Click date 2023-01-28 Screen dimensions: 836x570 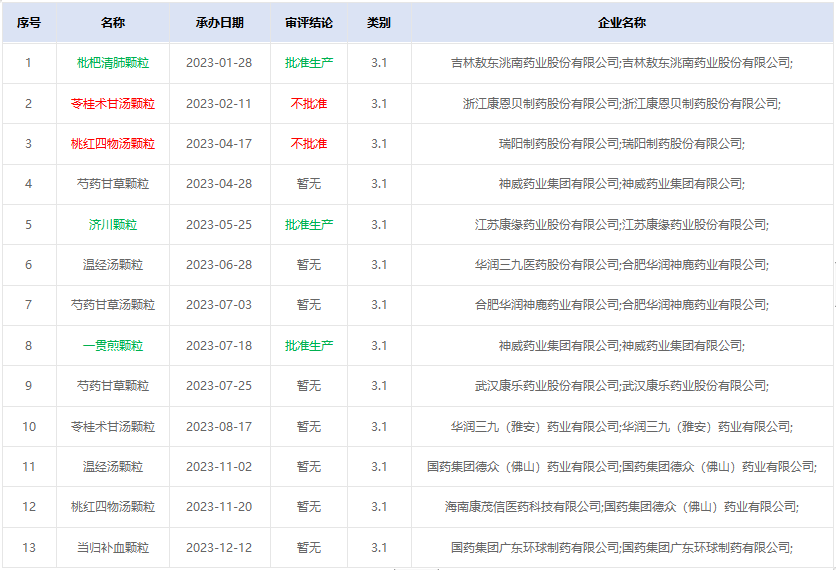tap(219, 63)
